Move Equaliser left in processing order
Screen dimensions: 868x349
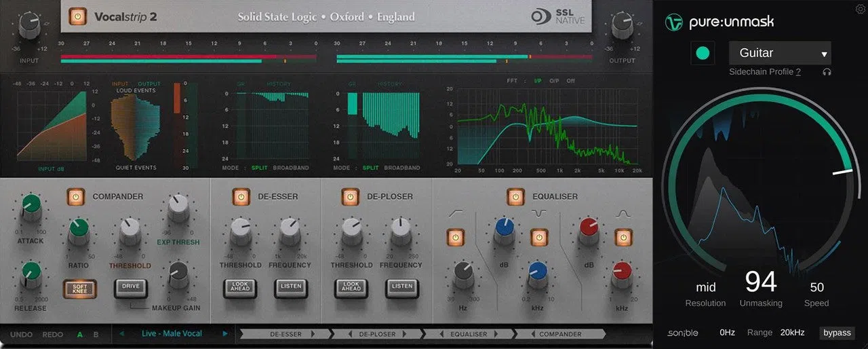tap(443, 334)
